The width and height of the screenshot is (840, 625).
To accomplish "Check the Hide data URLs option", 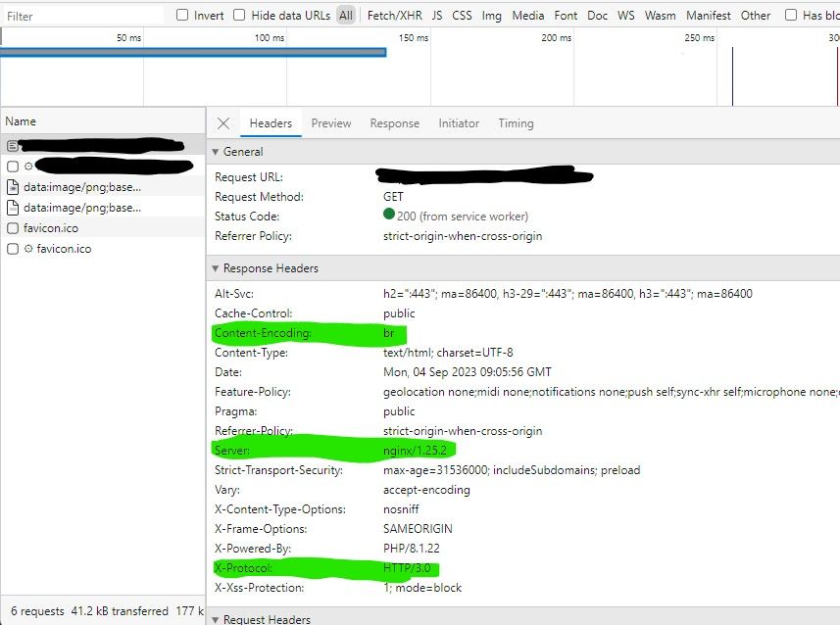I will coord(238,15).
